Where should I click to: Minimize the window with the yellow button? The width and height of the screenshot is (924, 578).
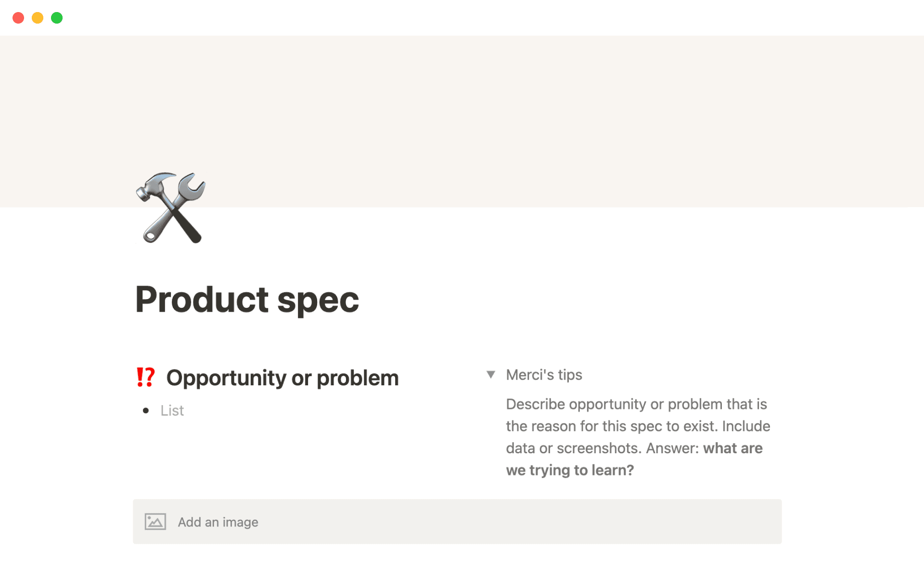click(x=38, y=18)
